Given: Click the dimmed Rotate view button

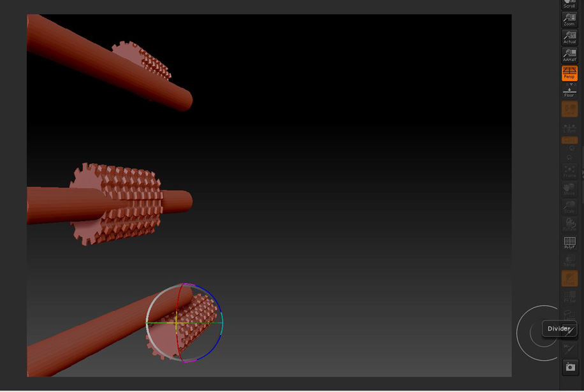Looking at the screenshot, I should tap(569, 224).
